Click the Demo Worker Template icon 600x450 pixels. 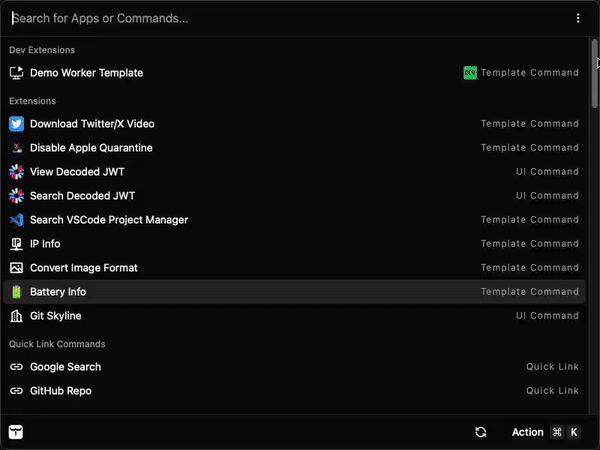pos(16,73)
